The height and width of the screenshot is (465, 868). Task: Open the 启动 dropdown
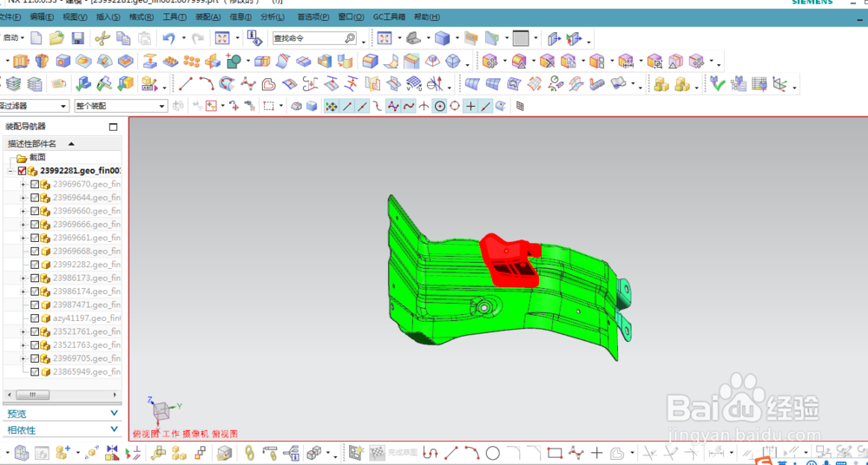click(x=13, y=38)
